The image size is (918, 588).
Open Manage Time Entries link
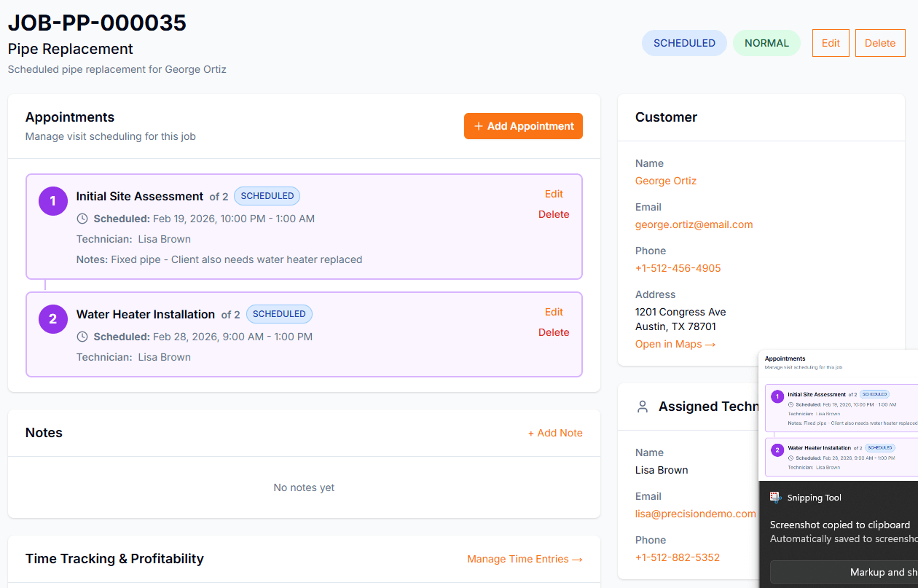tap(525, 559)
